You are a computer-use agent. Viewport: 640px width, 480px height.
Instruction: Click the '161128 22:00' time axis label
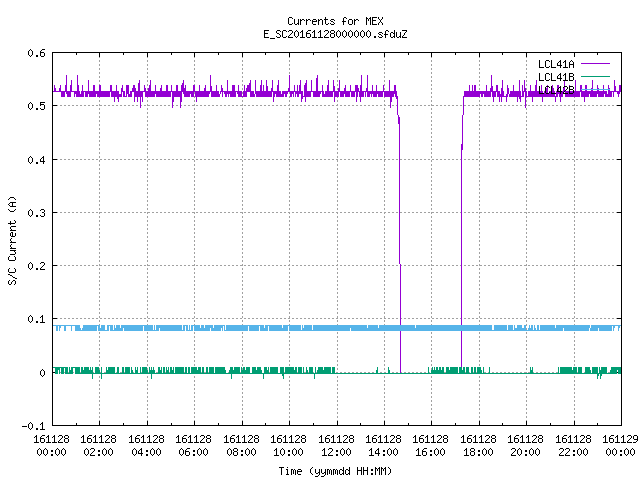pos(573,445)
